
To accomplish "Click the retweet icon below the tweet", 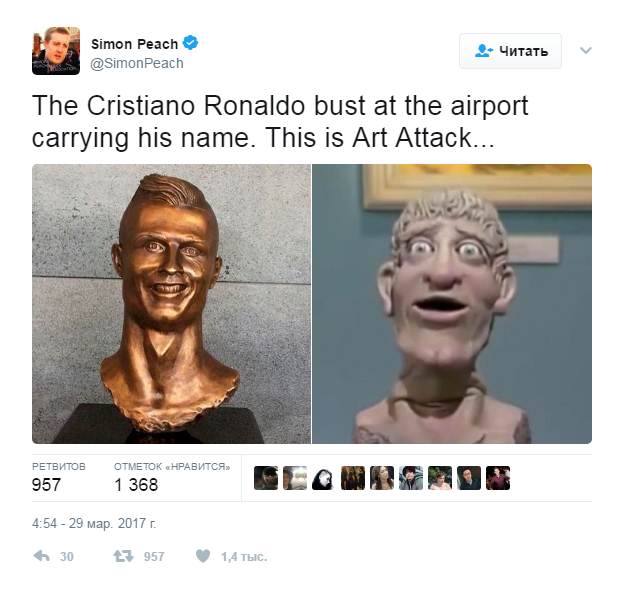I will [123, 556].
